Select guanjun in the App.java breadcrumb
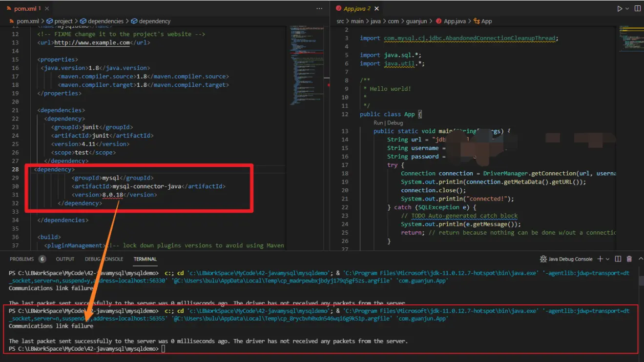This screenshot has height=362, width=644. click(417, 21)
